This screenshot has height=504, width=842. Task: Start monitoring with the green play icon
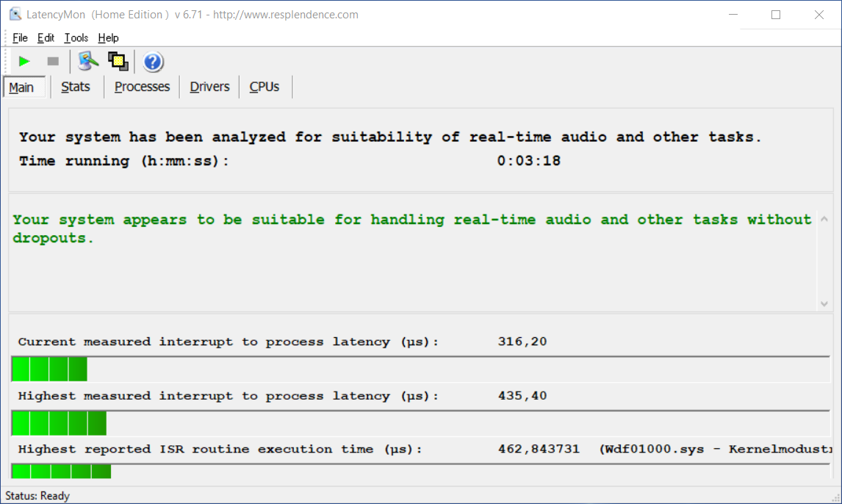point(24,62)
